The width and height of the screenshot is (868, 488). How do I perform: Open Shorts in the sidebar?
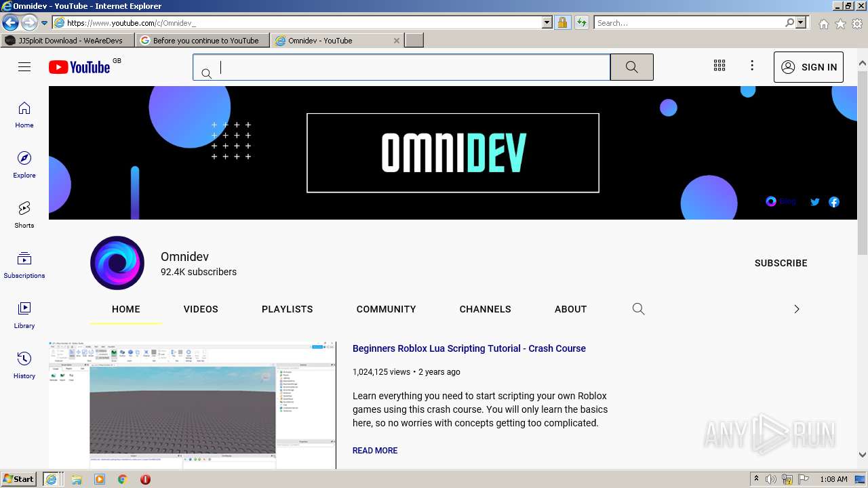pyautogui.click(x=24, y=215)
